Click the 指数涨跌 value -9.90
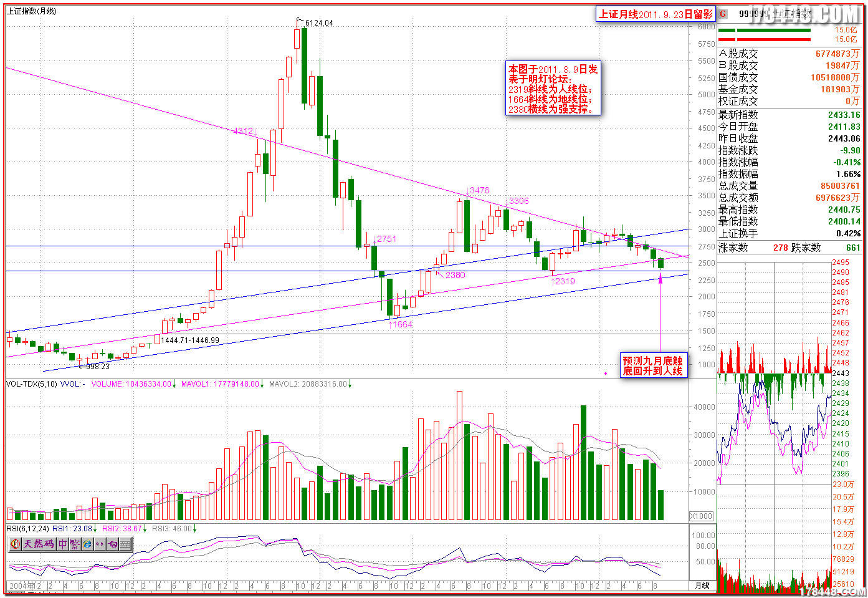 click(851, 150)
